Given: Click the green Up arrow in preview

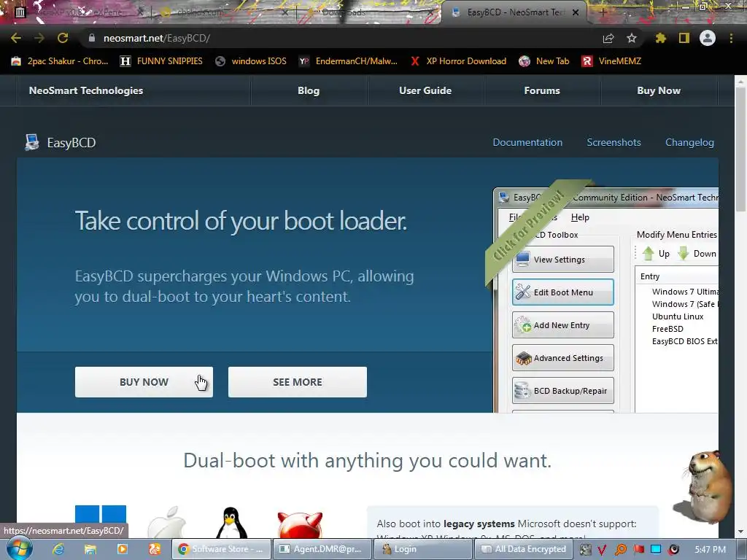Looking at the screenshot, I should point(648,254).
